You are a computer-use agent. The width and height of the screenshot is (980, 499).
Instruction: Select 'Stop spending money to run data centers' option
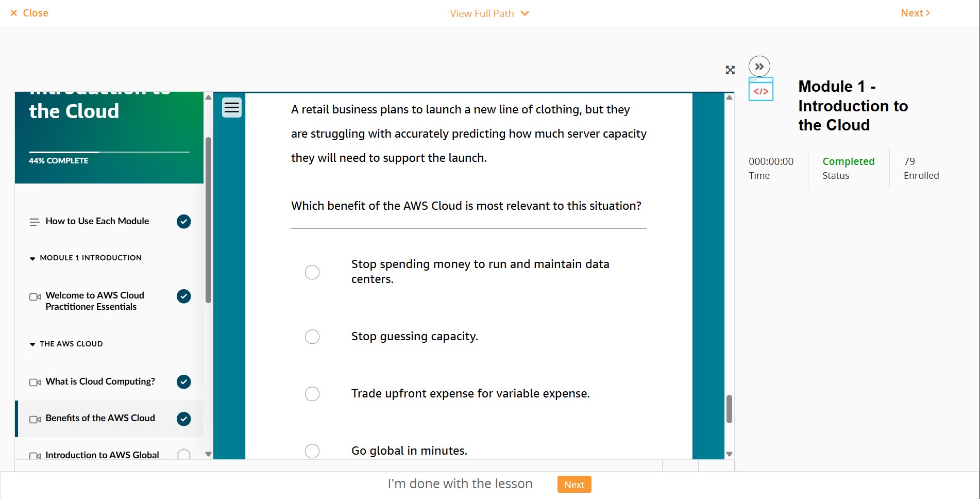(x=312, y=272)
